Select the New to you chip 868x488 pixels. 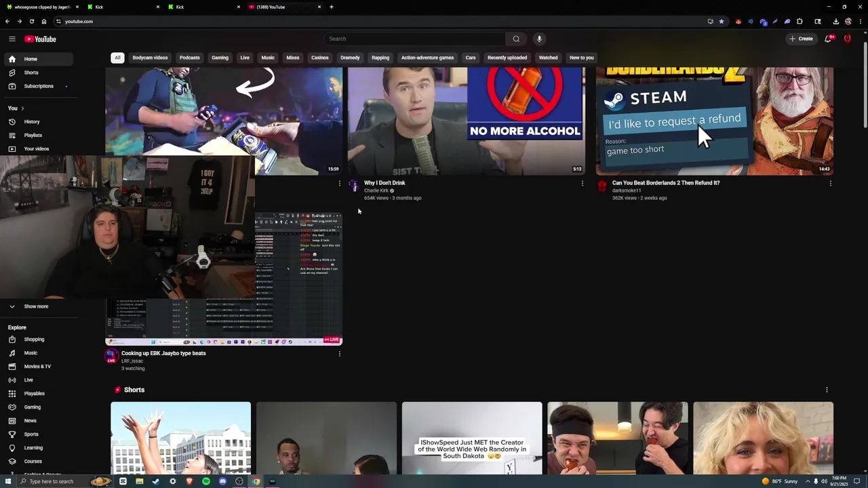[581, 58]
